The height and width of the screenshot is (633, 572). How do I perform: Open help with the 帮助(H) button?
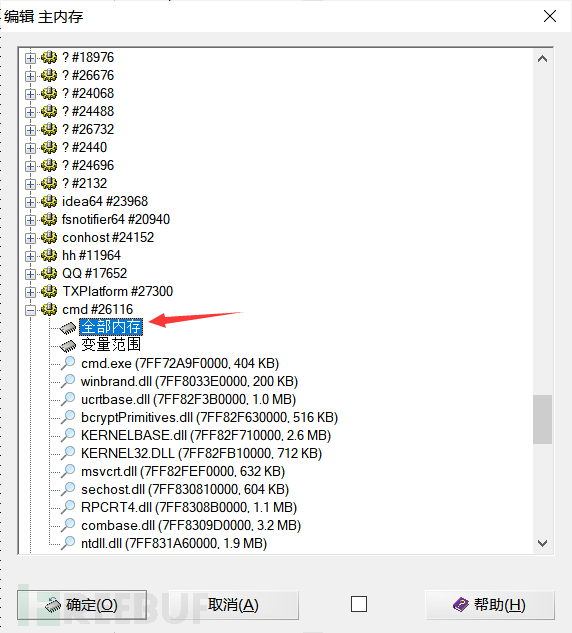490,605
